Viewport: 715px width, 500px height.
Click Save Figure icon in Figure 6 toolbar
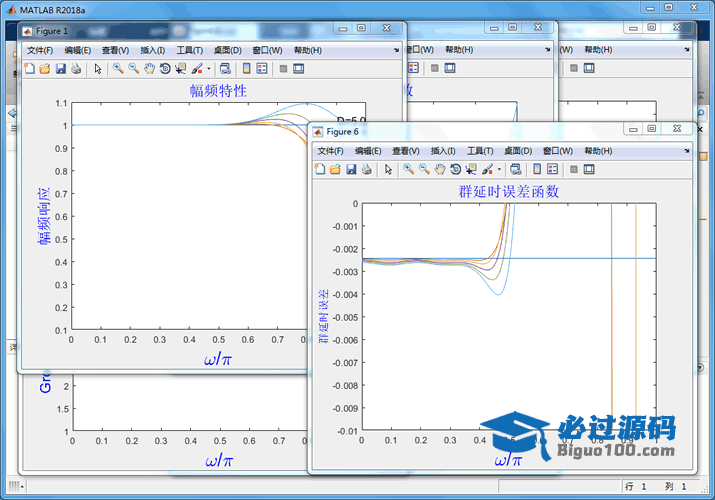pyautogui.click(x=350, y=170)
